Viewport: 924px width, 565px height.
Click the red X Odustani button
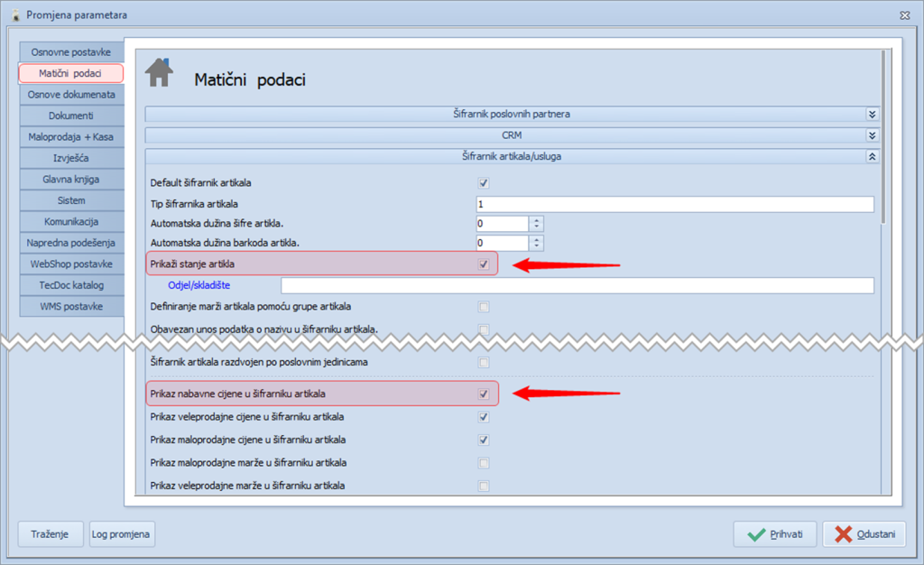(x=864, y=534)
